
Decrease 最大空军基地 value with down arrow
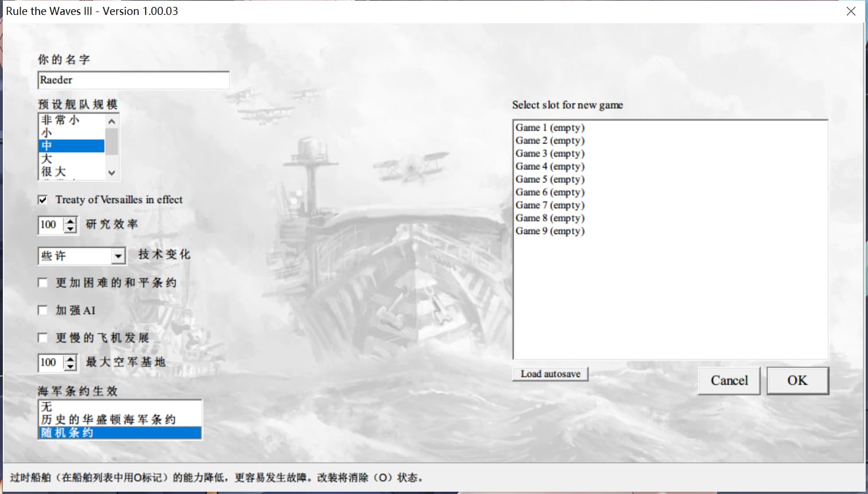(70, 367)
